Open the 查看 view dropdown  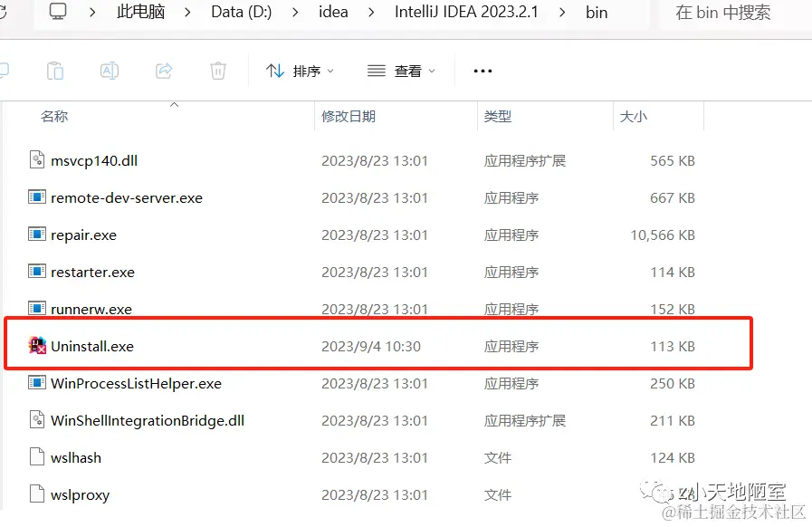[401, 71]
